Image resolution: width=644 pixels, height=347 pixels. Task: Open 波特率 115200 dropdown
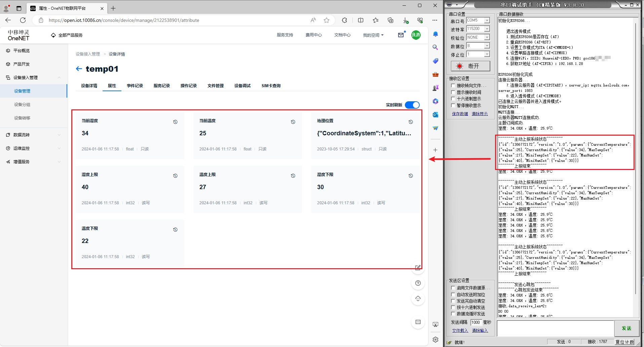coord(487,29)
